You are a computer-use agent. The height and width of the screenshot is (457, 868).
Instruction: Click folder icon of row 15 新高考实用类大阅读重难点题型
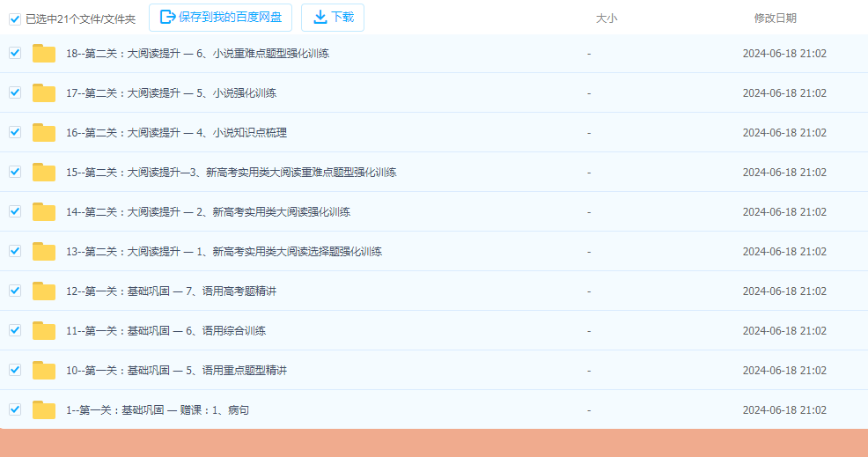pos(44,173)
